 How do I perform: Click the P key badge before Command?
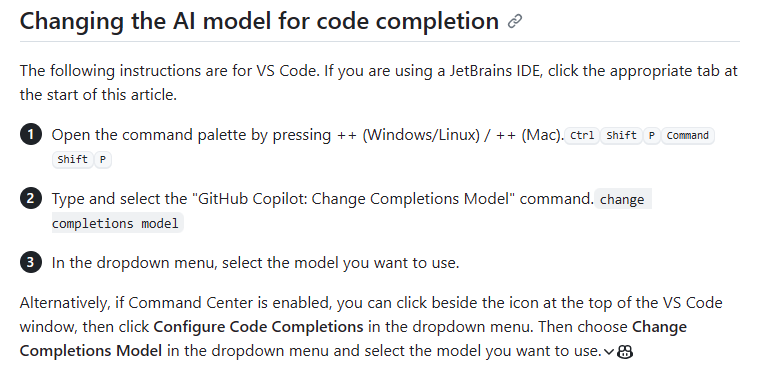point(652,136)
